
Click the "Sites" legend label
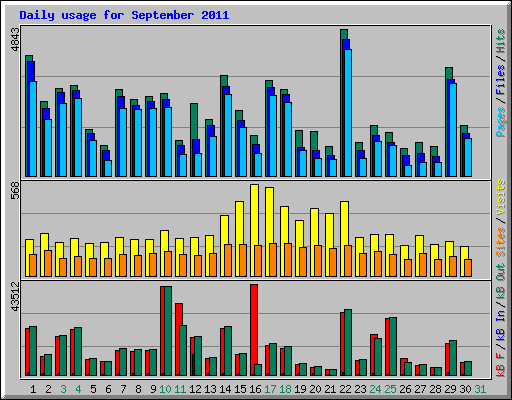[x=501, y=242]
